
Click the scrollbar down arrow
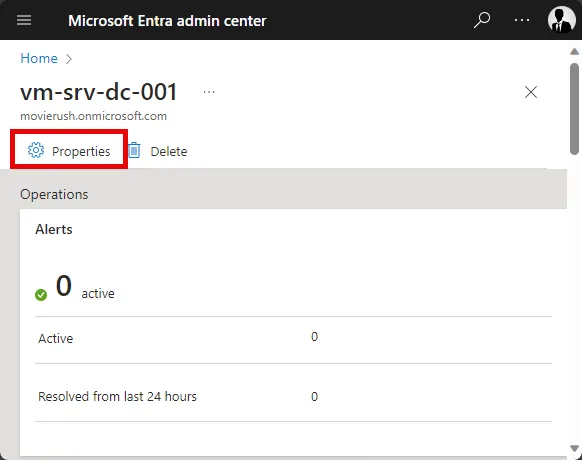pyautogui.click(x=574, y=448)
